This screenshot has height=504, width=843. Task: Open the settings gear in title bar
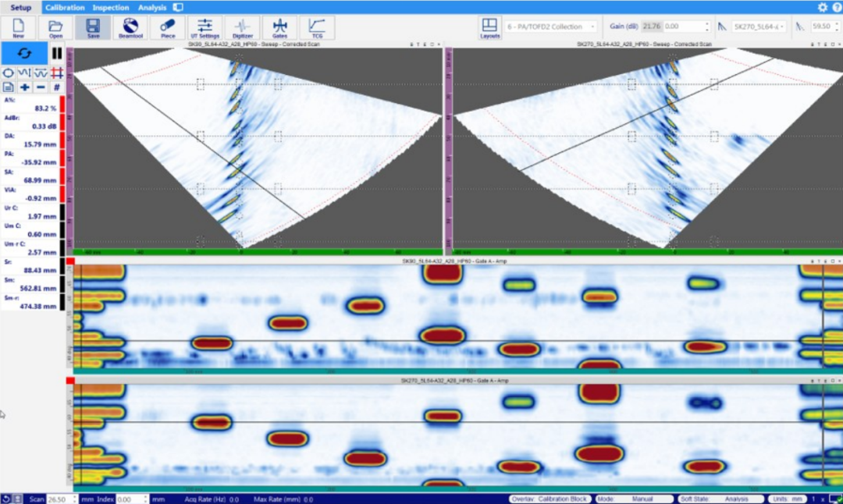click(x=823, y=7)
